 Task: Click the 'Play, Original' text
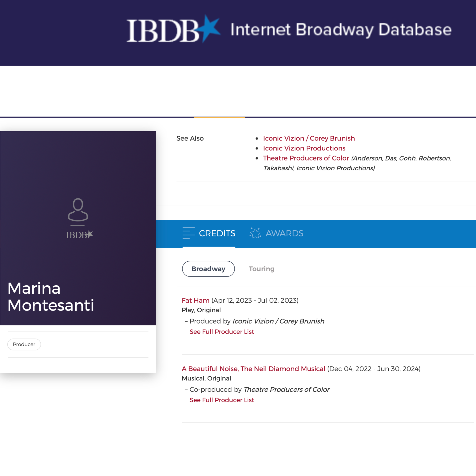201,310
